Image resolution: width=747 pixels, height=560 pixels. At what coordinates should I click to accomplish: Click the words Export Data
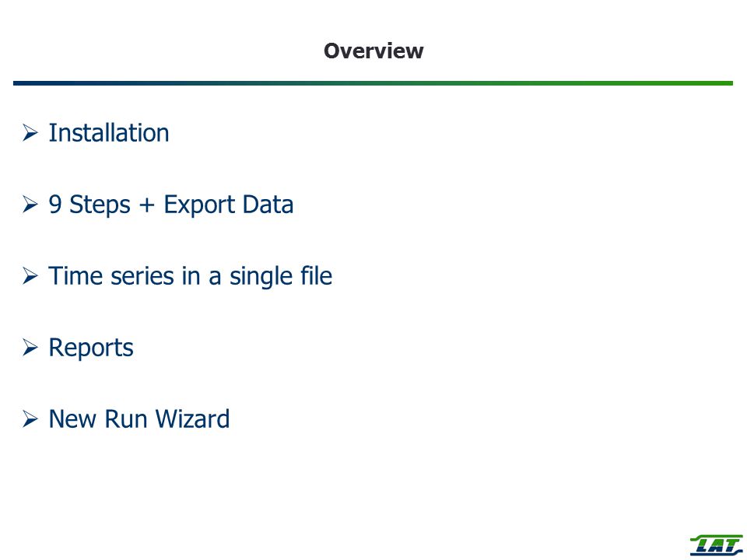[229, 205]
